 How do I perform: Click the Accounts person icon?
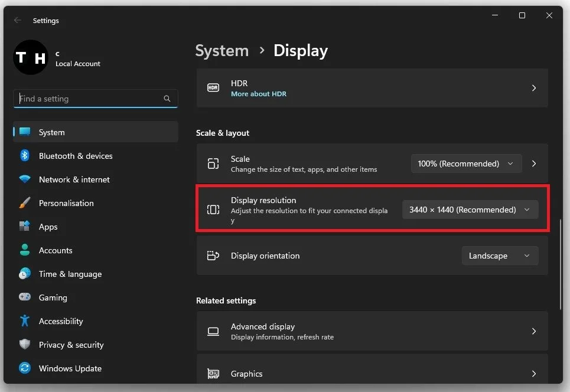tap(25, 250)
